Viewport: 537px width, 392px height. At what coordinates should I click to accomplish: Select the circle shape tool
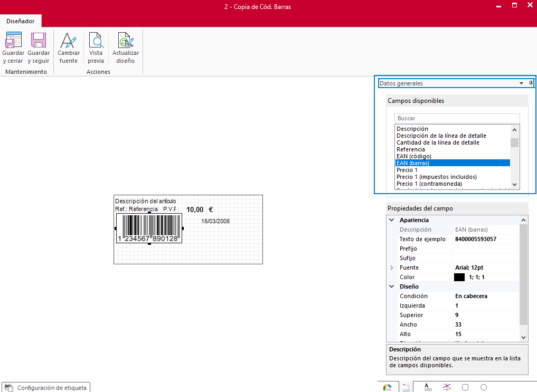pos(484,387)
